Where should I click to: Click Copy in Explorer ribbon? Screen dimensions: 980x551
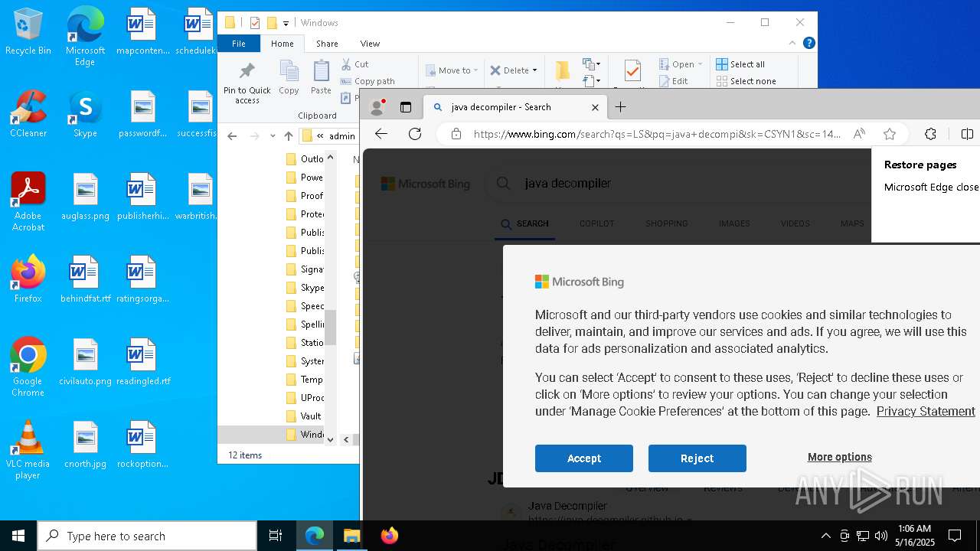(x=289, y=77)
